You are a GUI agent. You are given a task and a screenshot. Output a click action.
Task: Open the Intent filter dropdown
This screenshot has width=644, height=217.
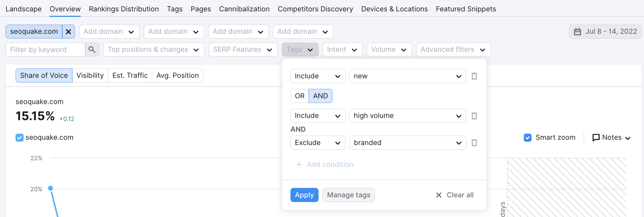[343, 50]
